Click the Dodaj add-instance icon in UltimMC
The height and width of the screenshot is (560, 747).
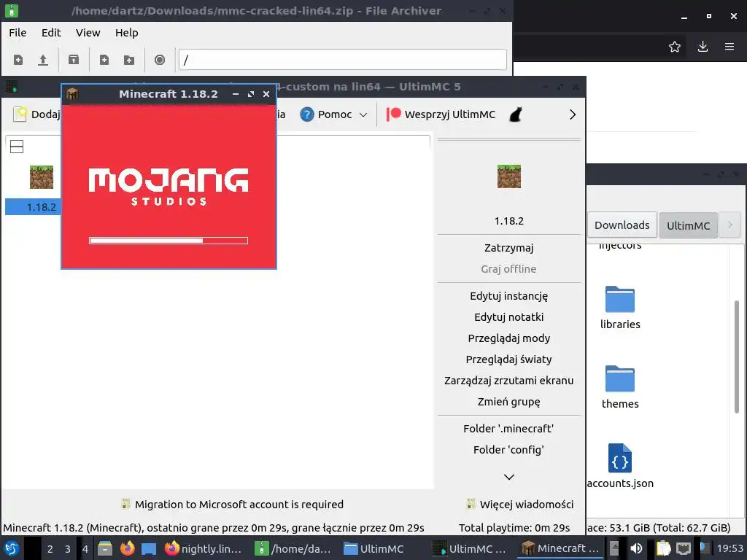[x=20, y=114]
